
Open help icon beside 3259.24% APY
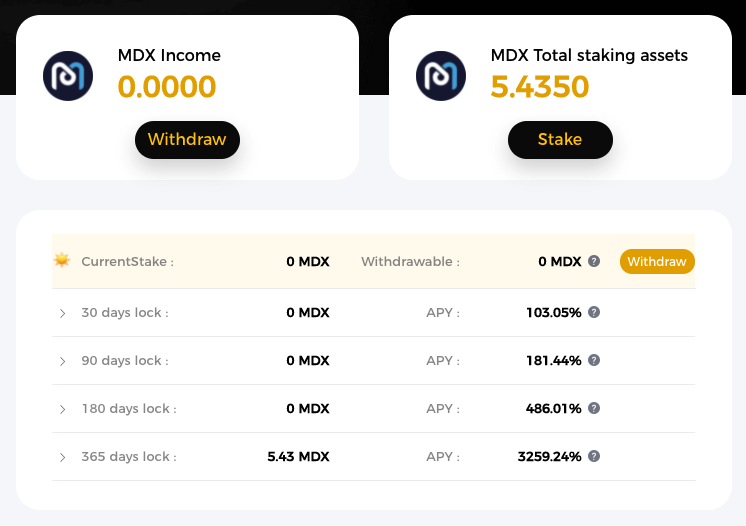coord(594,457)
